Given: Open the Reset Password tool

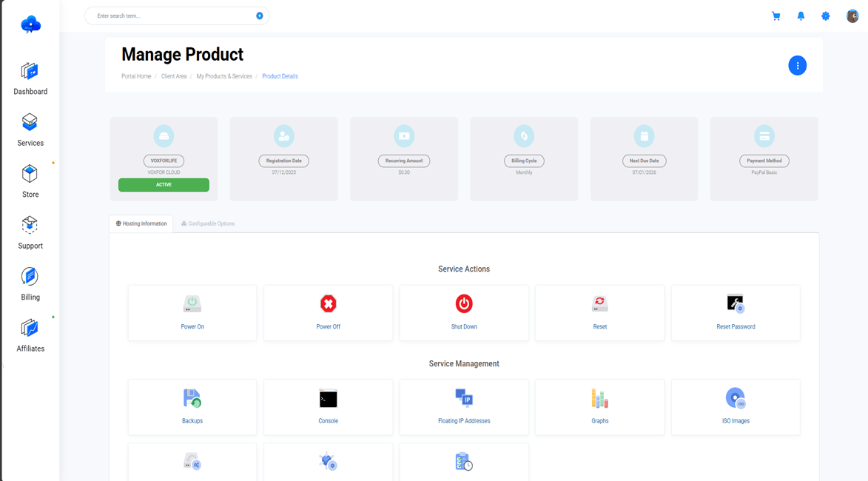Looking at the screenshot, I should (x=735, y=304).
